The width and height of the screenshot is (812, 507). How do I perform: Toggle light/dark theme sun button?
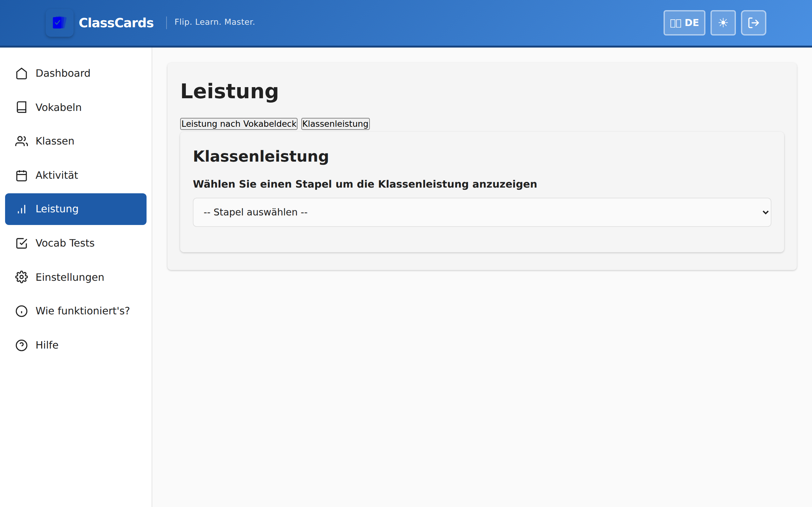(x=723, y=23)
